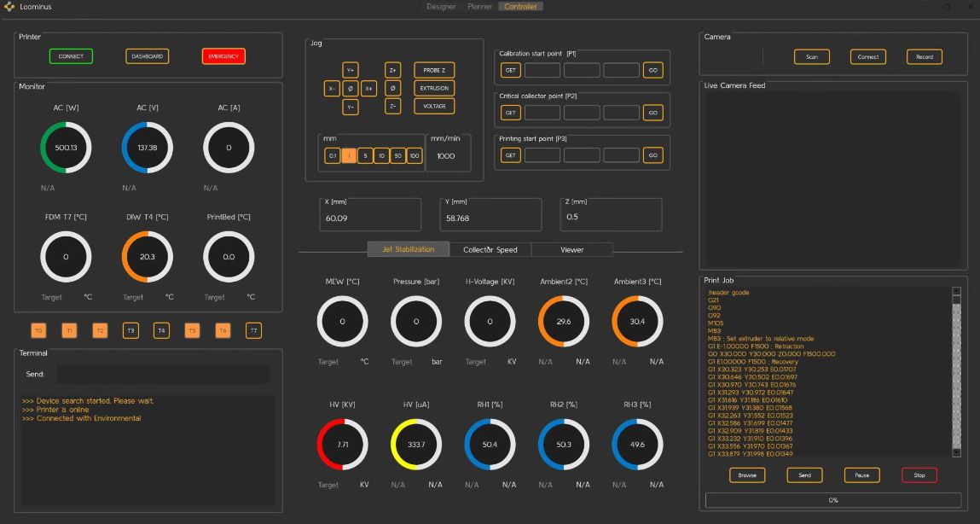Click the Loominus logo icon

click(9, 7)
